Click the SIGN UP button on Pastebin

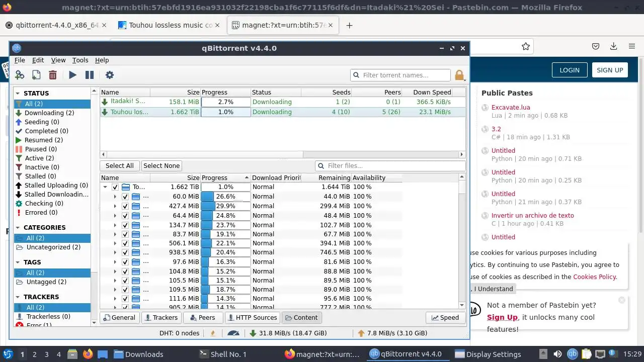click(610, 70)
